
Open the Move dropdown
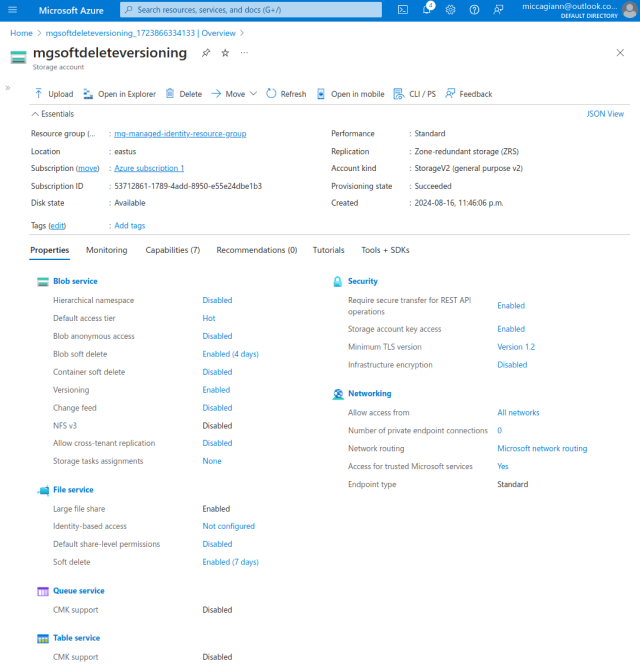[x=234, y=94]
